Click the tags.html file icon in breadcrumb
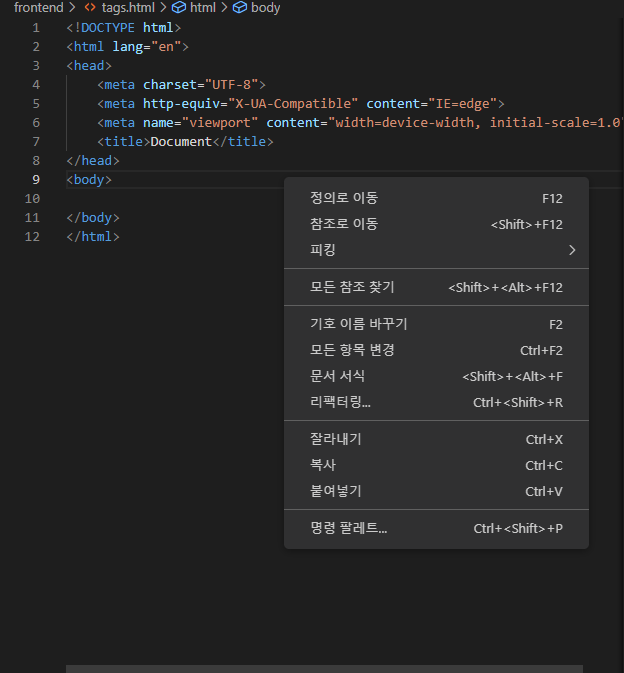This screenshot has height=673, width=624. point(90,7)
